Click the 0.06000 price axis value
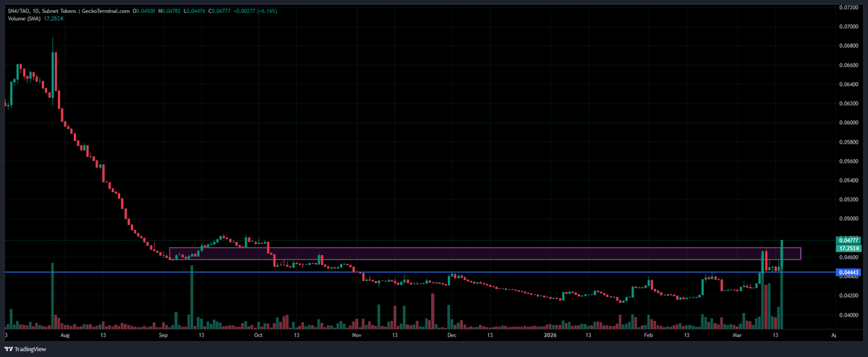The image size is (868, 357). coord(848,123)
